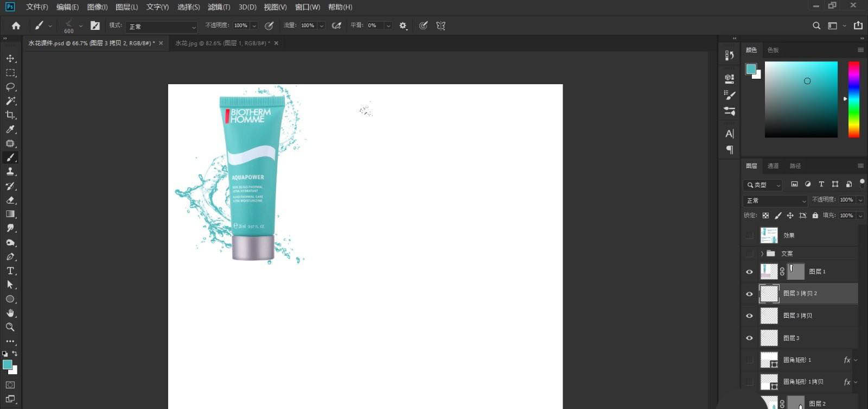Toggle Quick Mask mode
This screenshot has height=409, width=868.
(x=10, y=385)
